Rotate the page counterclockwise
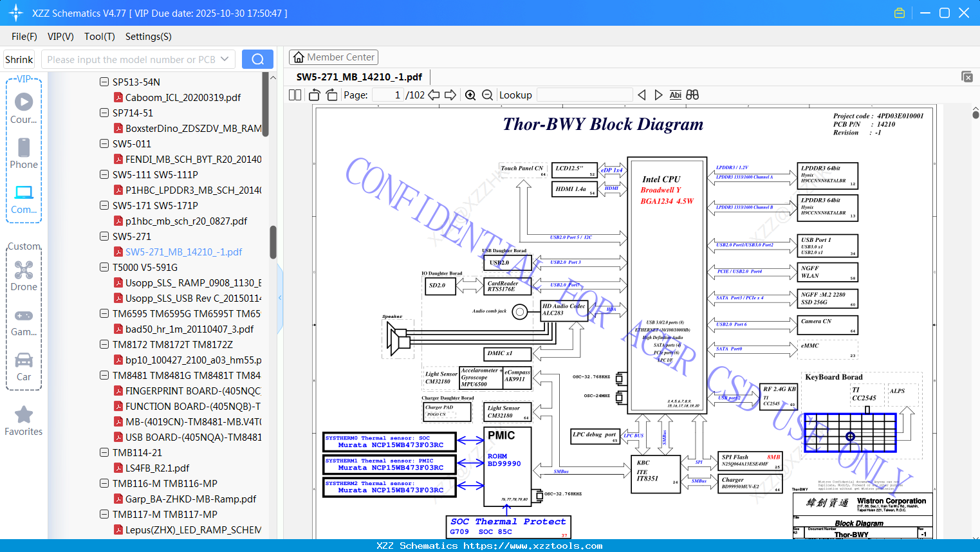 coord(315,95)
